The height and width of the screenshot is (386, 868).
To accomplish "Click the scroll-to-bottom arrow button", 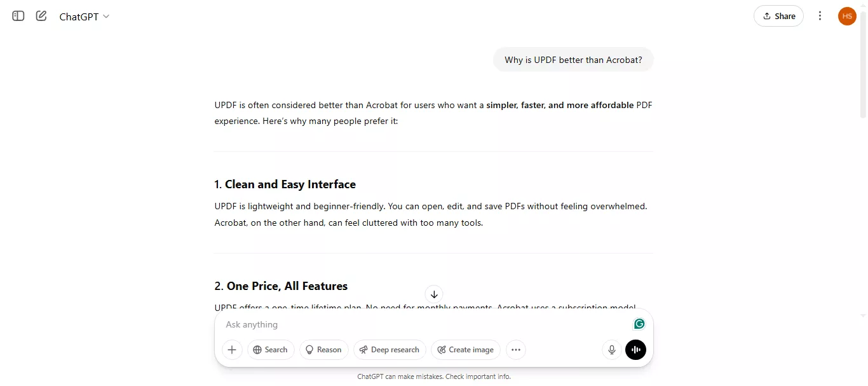I will point(434,294).
